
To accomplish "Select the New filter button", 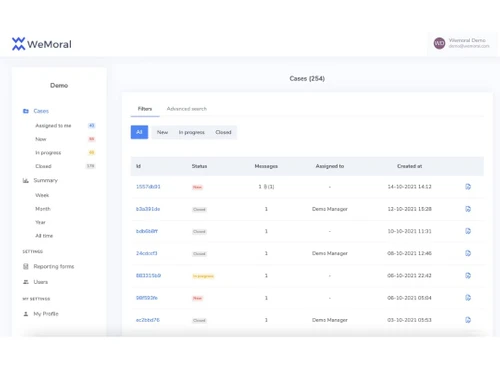I will pos(162,132).
